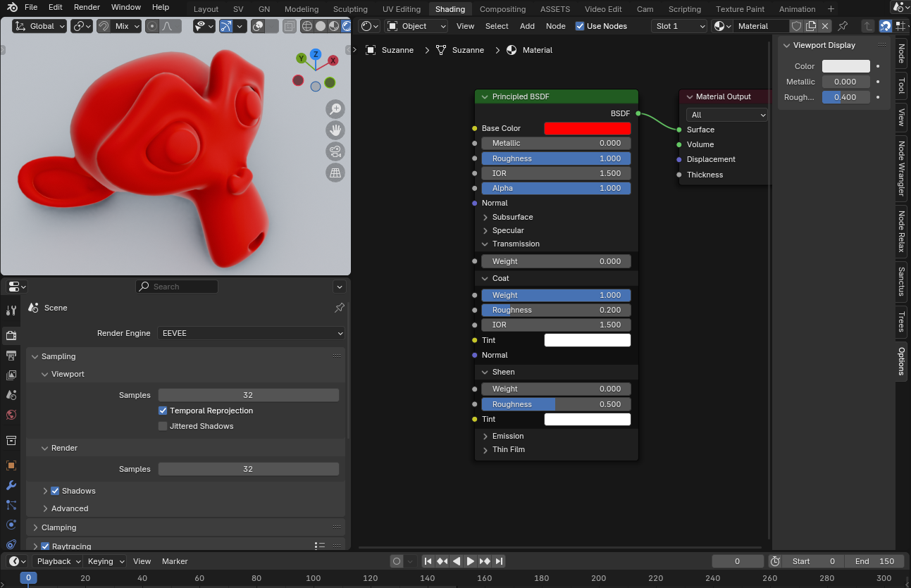Click the fake user shield icon

pos(796,26)
